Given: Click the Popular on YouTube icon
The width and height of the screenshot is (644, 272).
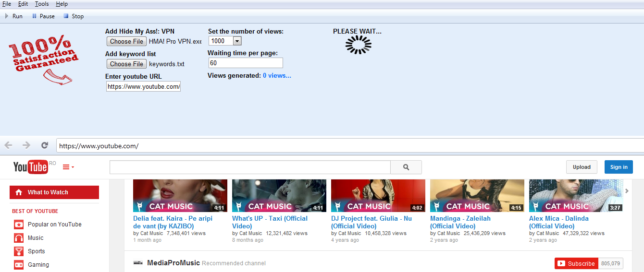Looking at the screenshot, I should [19, 225].
